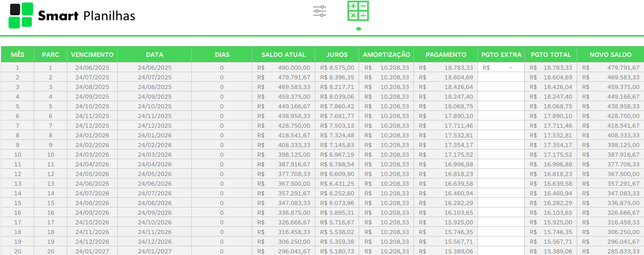Click the Smart Planilhas green squares logo

pyautogui.click(x=21, y=15)
